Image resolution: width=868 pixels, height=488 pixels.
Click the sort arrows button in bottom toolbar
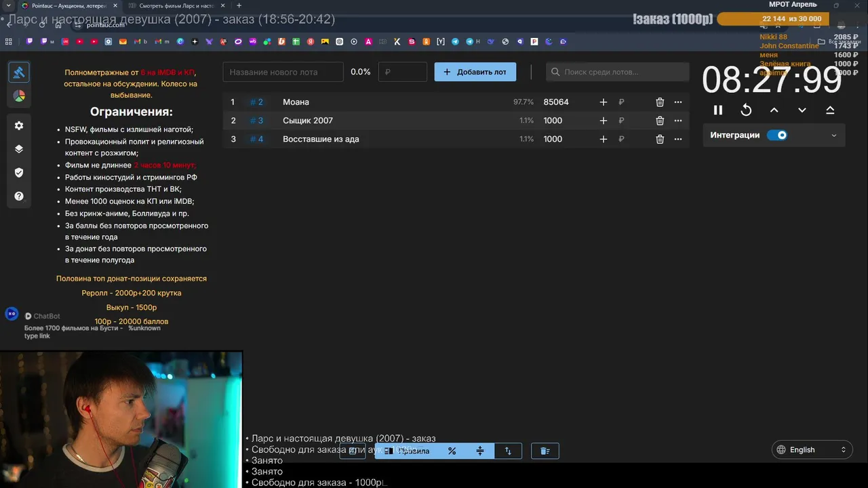tap(508, 451)
